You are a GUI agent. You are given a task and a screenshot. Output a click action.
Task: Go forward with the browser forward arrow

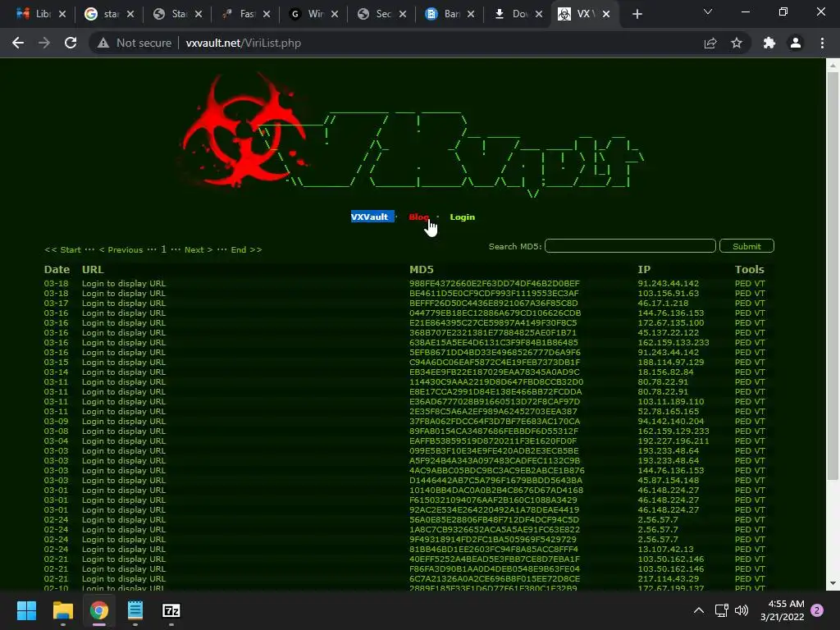click(44, 43)
